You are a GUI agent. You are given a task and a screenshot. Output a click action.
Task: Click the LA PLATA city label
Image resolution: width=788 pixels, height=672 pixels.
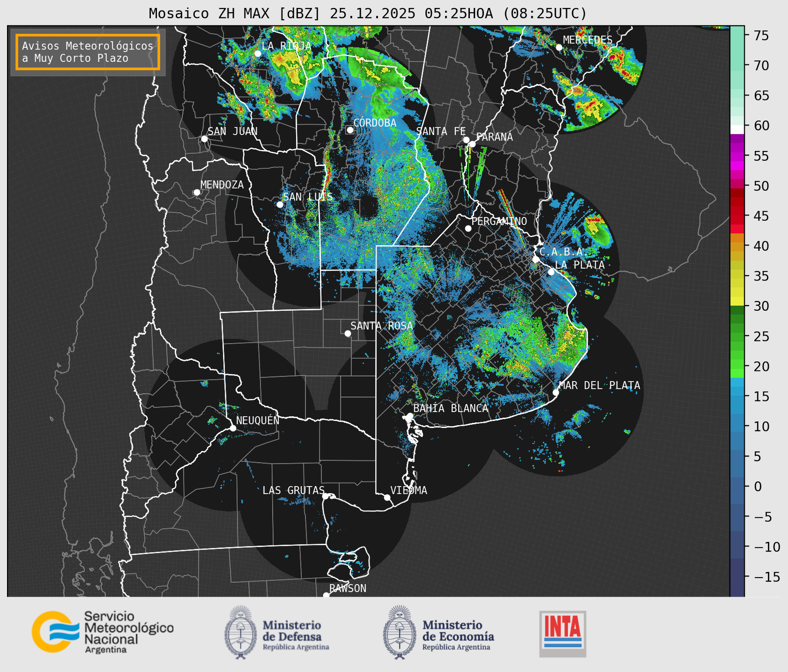pos(580,265)
